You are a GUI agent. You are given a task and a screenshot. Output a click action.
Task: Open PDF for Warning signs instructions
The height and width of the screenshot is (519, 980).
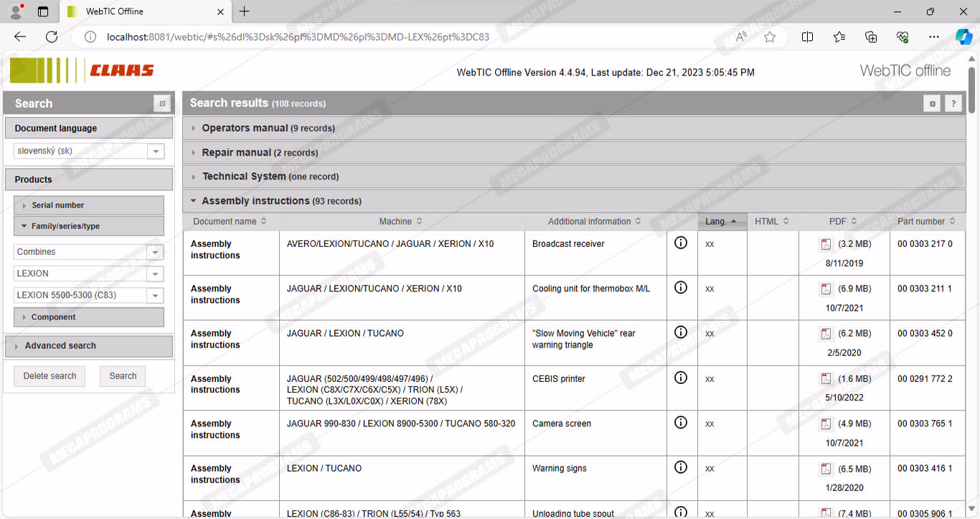point(826,469)
